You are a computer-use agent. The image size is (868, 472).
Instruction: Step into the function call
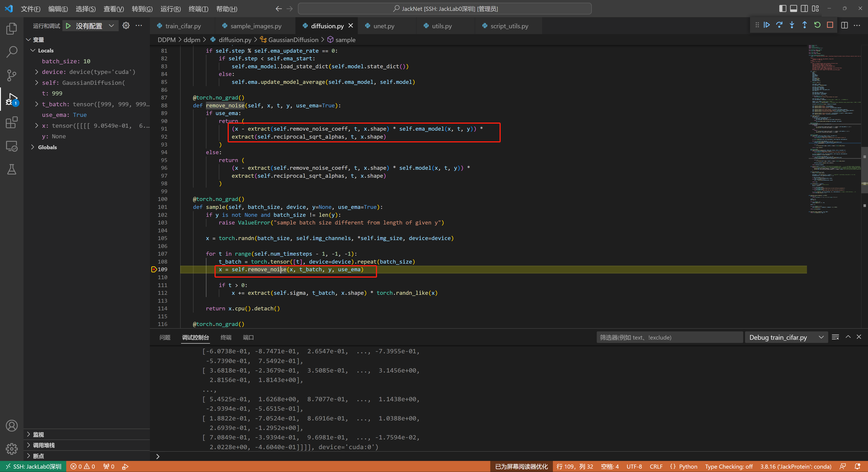pyautogui.click(x=792, y=25)
